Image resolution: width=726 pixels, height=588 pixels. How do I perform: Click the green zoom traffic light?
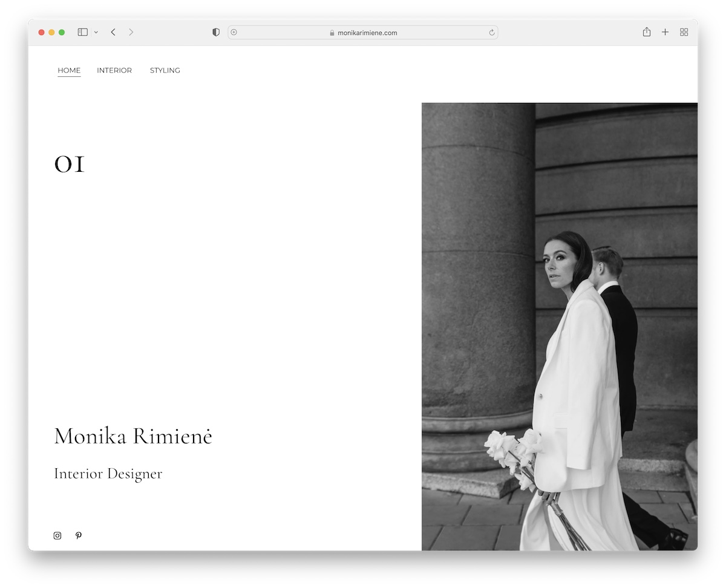tap(62, 32)
